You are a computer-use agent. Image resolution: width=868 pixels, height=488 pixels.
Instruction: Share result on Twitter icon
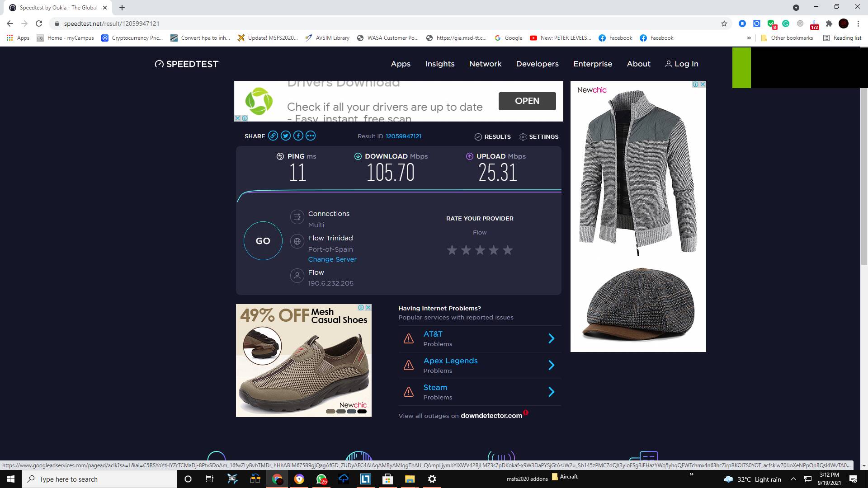click(x=285, y=136)
